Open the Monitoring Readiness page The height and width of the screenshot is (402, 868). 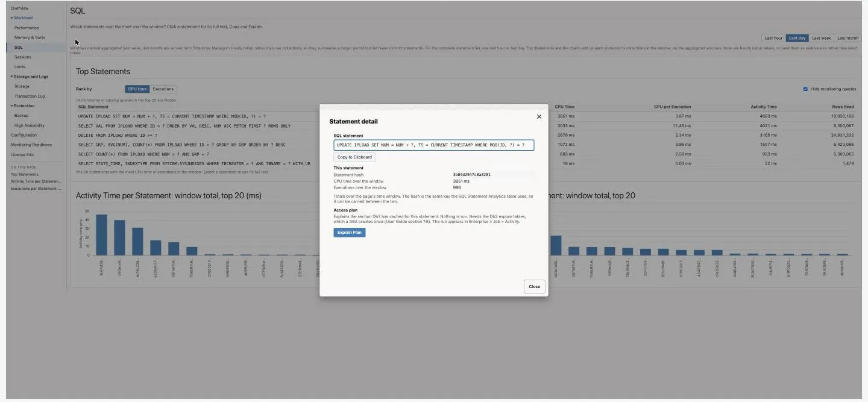(31, 145)
